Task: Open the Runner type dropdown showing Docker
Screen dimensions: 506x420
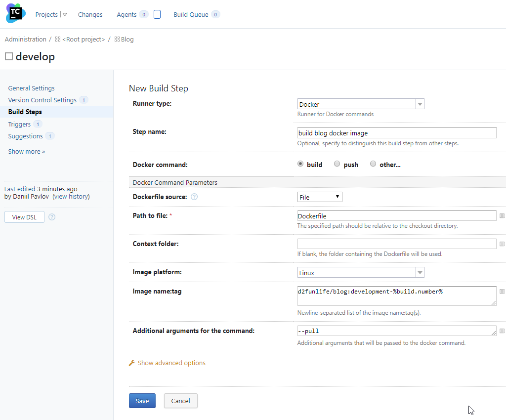Action: pyautogui.click(x=420, y=104)
